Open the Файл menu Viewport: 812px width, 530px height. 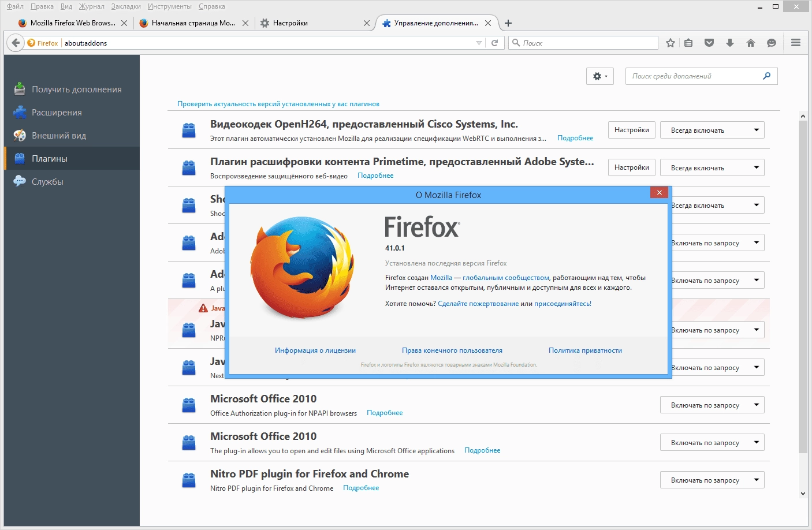click(x=15, y=6)
